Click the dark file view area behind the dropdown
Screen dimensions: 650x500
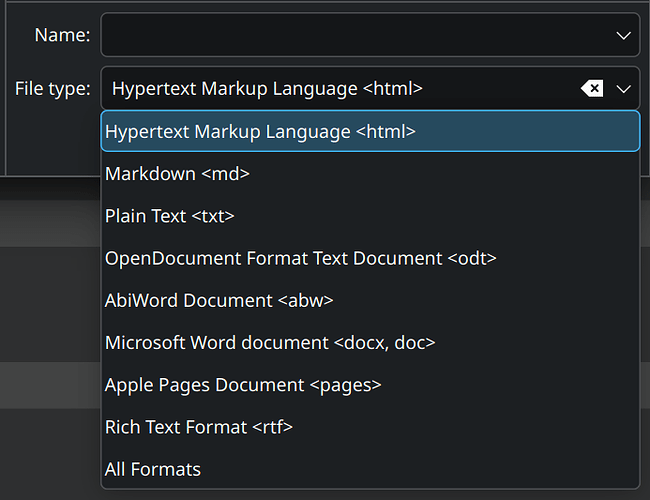tap(50, 300)
